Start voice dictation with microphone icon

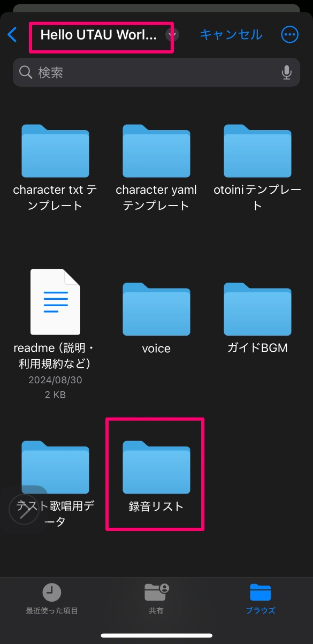coord(287,72)
